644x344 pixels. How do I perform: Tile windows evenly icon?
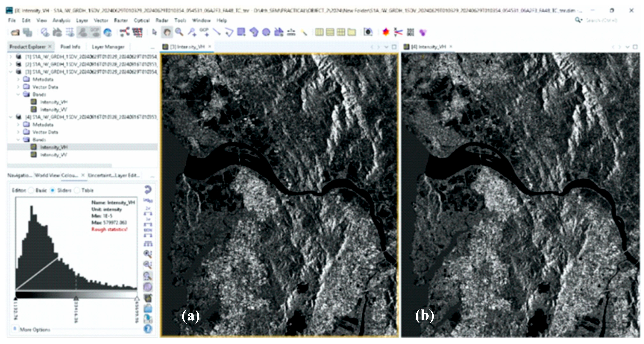[x=341, y=32]
